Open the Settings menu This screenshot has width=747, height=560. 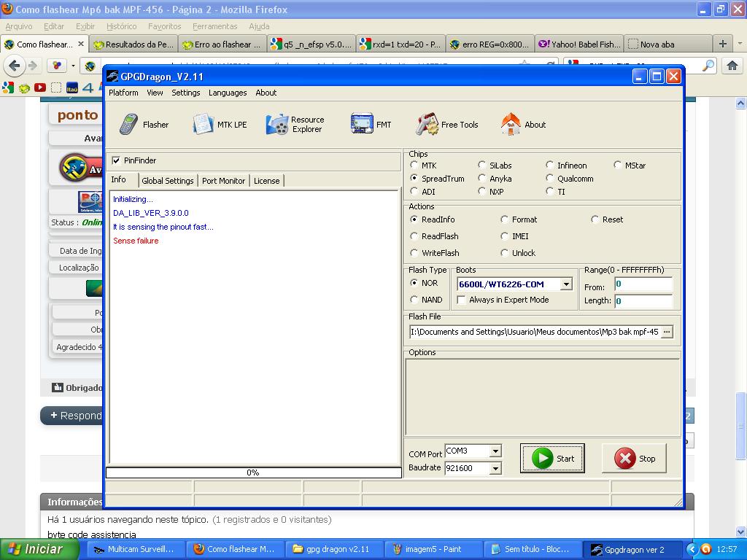coord(186,93)
